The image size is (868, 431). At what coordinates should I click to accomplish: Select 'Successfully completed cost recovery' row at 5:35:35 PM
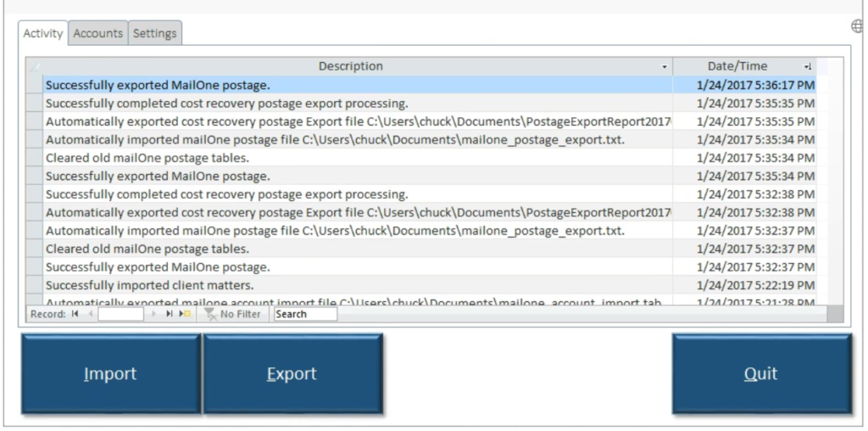358,103
